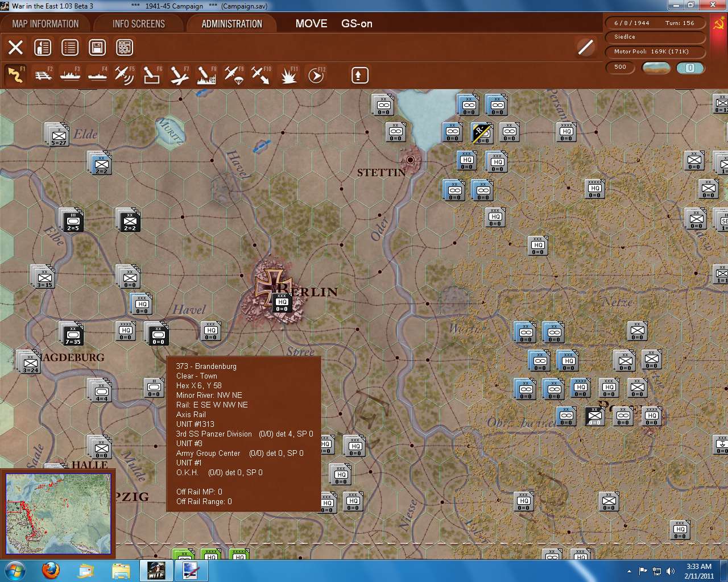Select the F2 rail mode icon

tap(43, 75)
